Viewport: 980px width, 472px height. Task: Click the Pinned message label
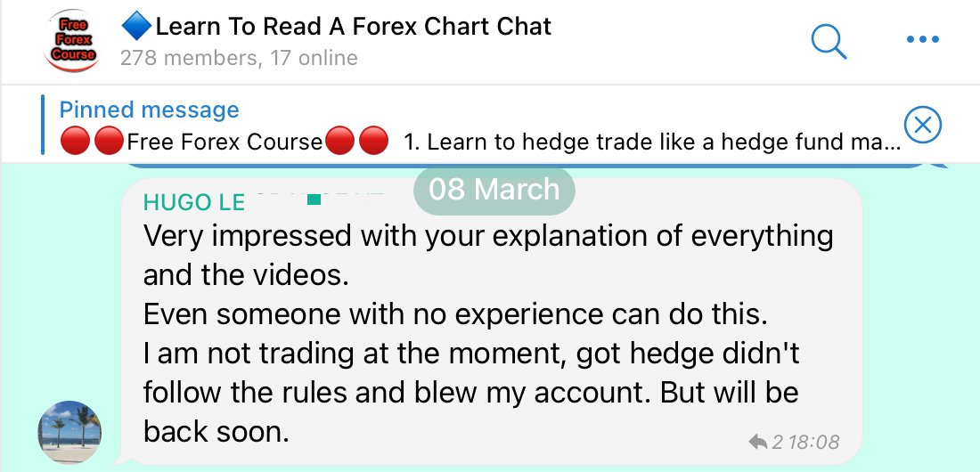coord(149,110)
